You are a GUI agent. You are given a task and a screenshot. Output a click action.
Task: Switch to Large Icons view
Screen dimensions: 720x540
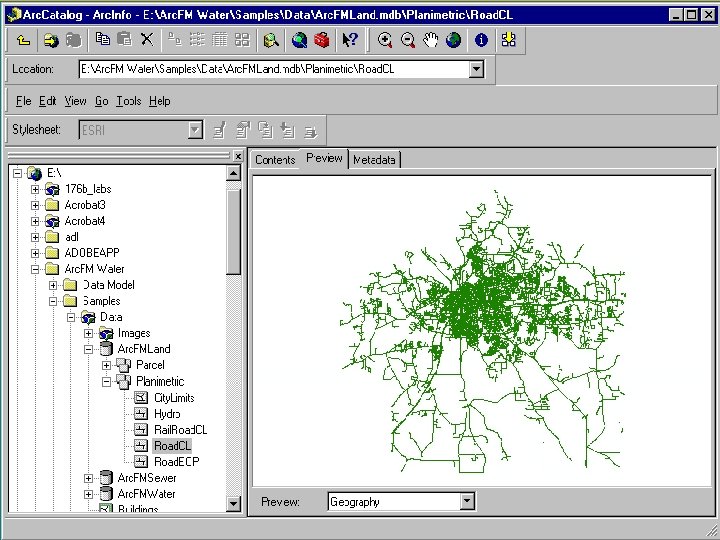174,40
